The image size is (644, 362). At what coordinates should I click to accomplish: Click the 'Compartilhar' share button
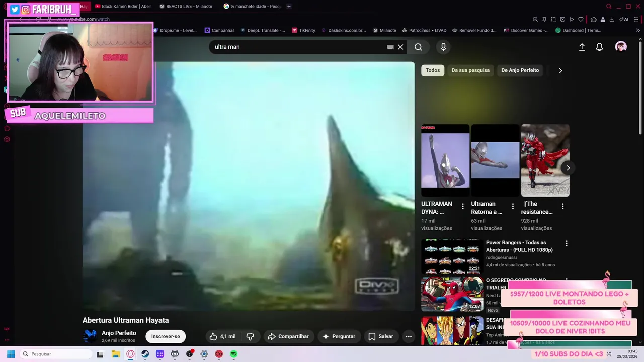point(288,336)
